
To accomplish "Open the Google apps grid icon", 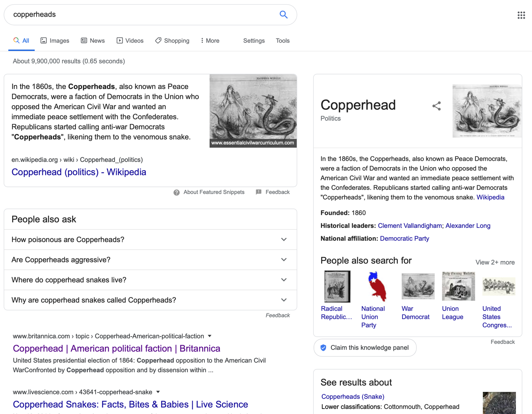I will click(521, 15).
